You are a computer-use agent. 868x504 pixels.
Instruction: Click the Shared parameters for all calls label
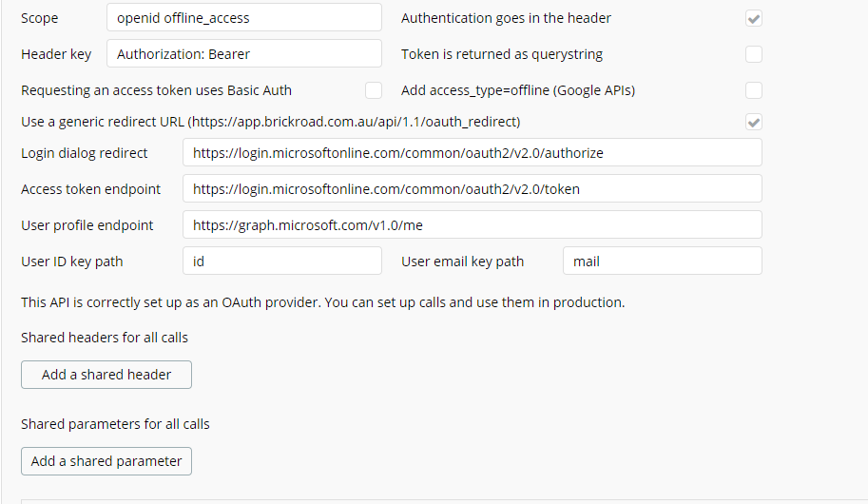click(x=115, y=424)
